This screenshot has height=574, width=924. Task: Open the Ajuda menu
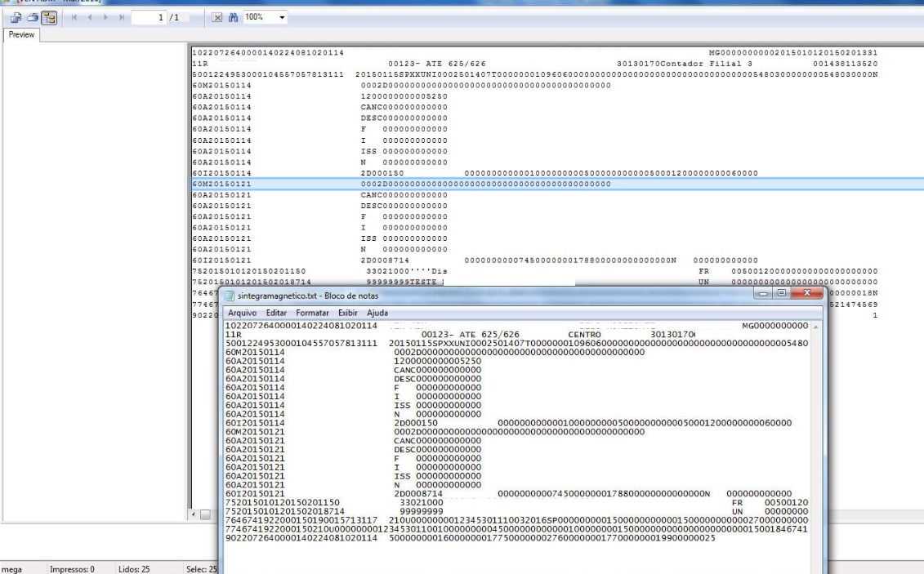click(x=377, y=313)
